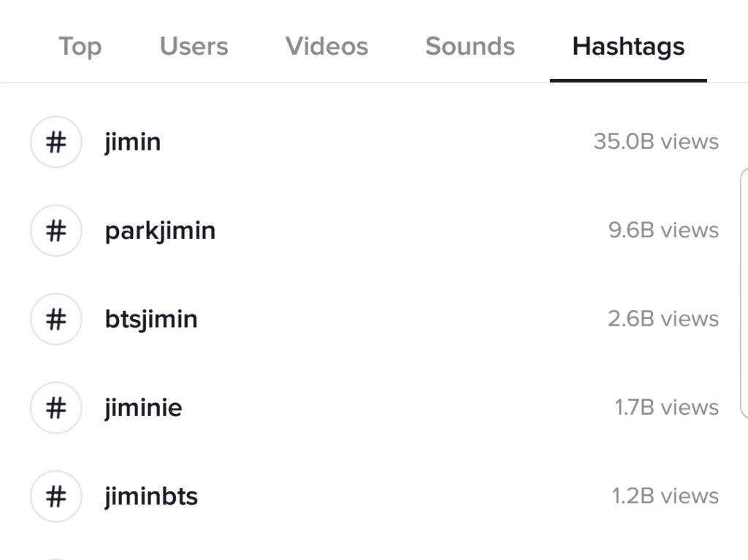
Task: Select the Hashtags tab
Action: [x=628, y=47]
